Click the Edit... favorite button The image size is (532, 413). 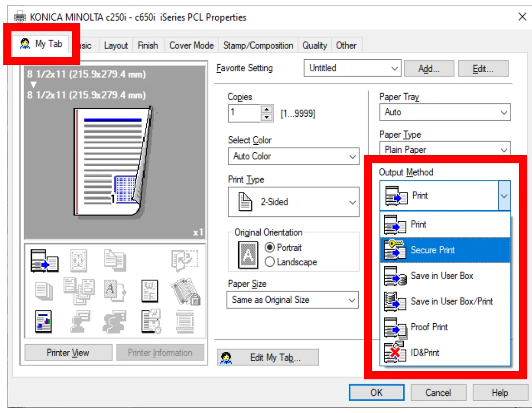(483, 69)
